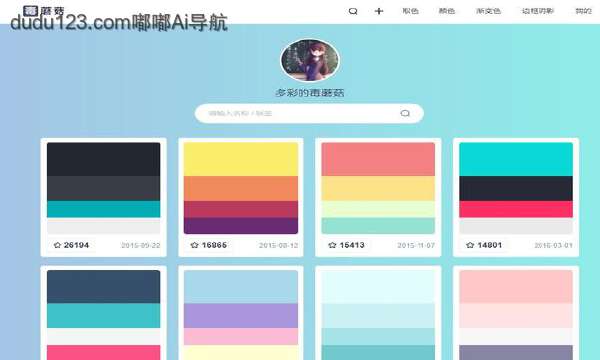
Task: Focus the palette name search input field
Action: 302,113
